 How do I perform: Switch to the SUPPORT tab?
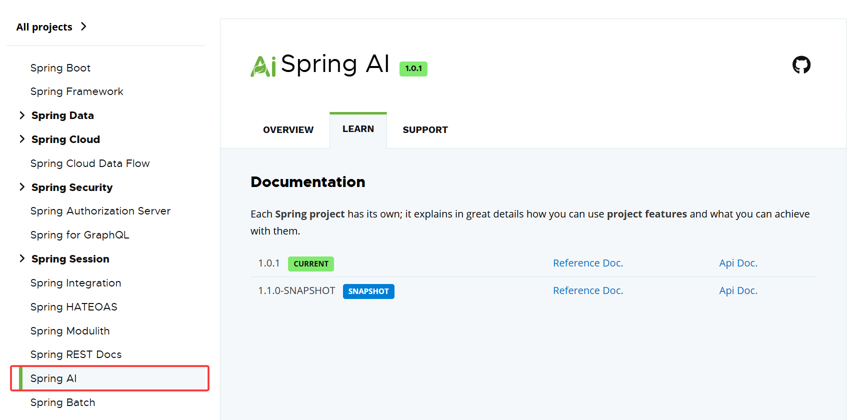[x=425, y=130]
